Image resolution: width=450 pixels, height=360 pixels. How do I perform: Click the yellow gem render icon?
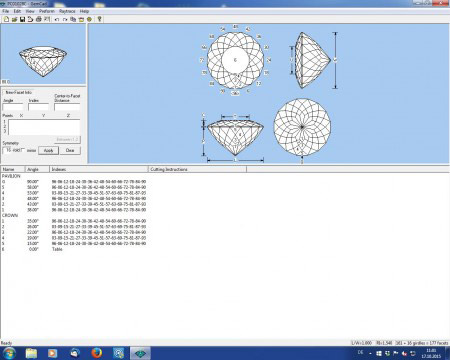tap(89, 19)
